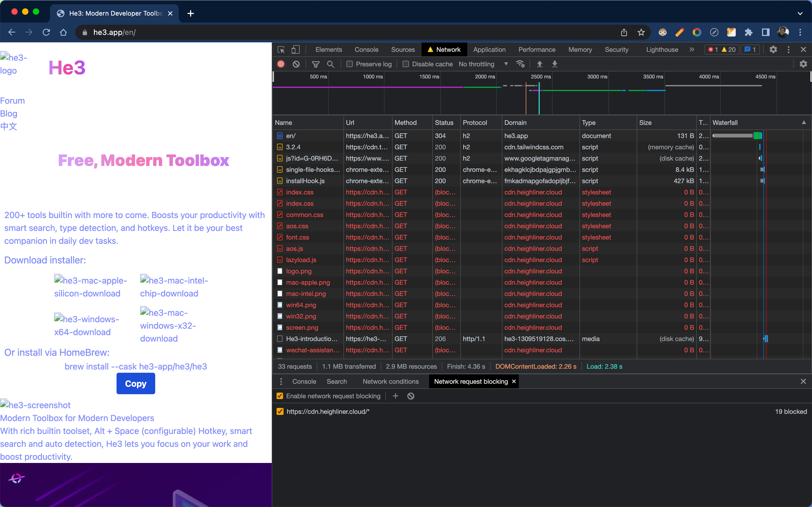Click the import HAR upload icon

click(x=539, y=64)
